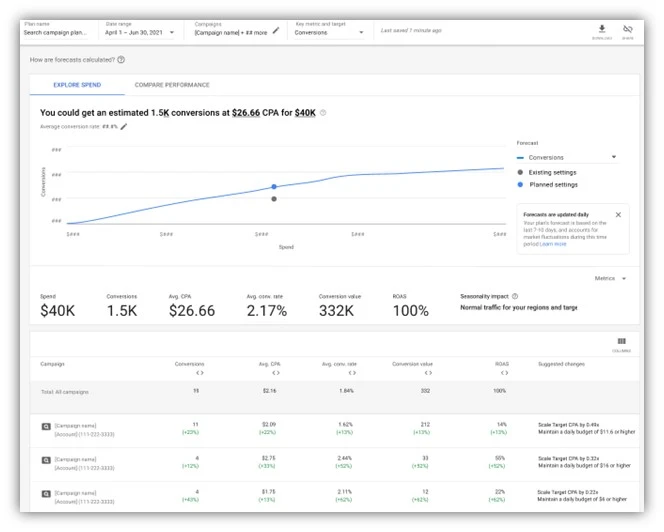
Task: Select the blue planned settings point on chart
Action: coord(274,186)
